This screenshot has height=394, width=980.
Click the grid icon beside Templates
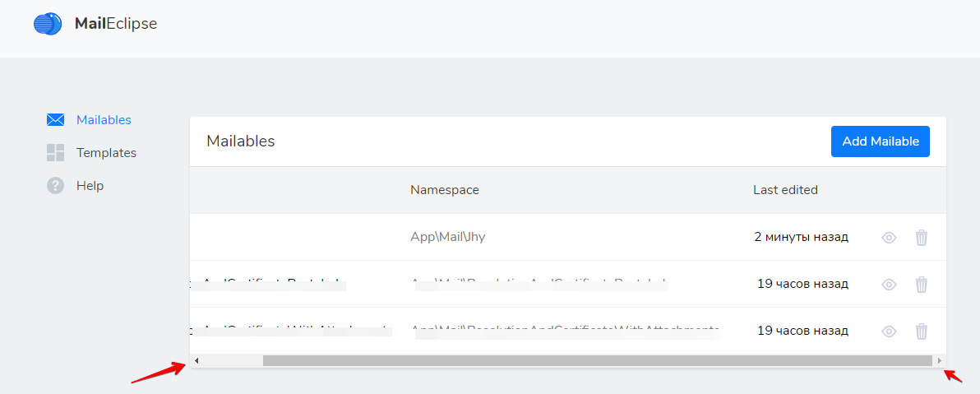coord(56,153)
